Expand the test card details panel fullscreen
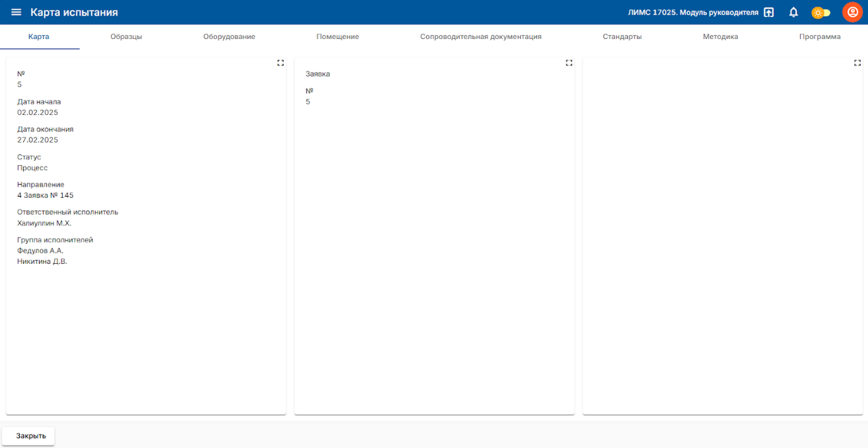Screen dimensions: 868x448 [x=281, y=63]
